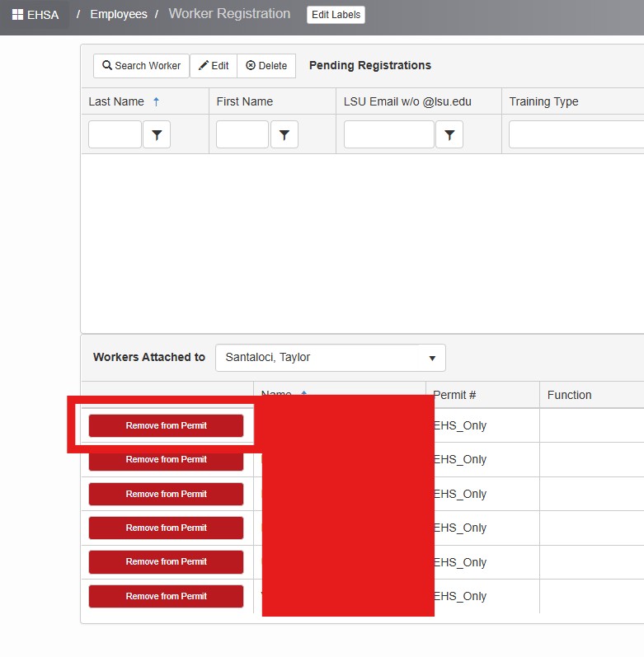Viewport: 644px width, 657px height.
Task: Open the LSU Email filter funnel icon
Action: click(x=449, y=135)
